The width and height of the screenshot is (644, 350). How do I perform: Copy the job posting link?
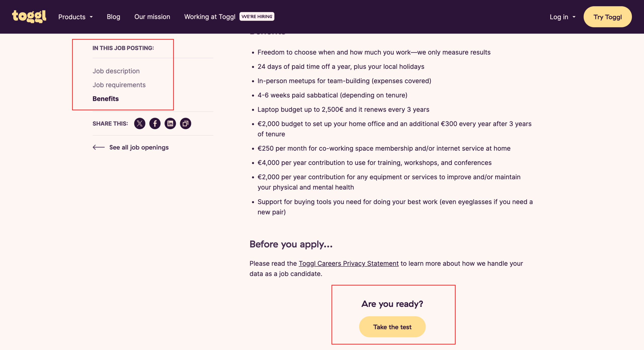pyautogui.click(x=186, y=123)
